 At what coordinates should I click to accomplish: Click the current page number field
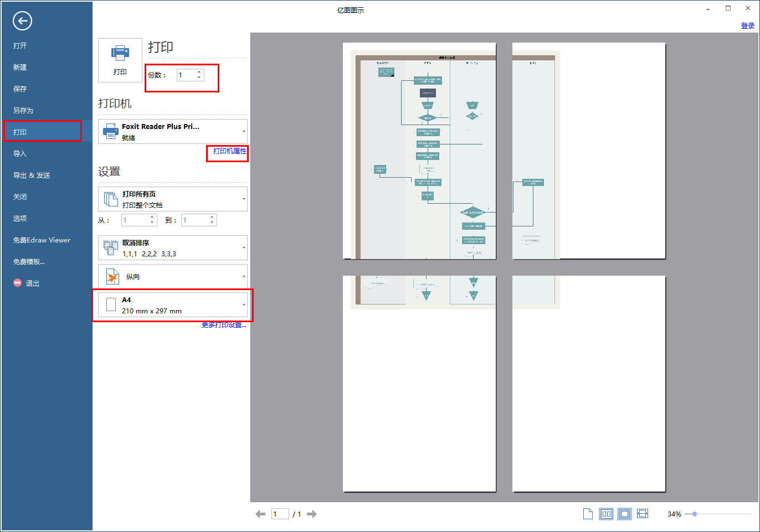coord(280,514)
